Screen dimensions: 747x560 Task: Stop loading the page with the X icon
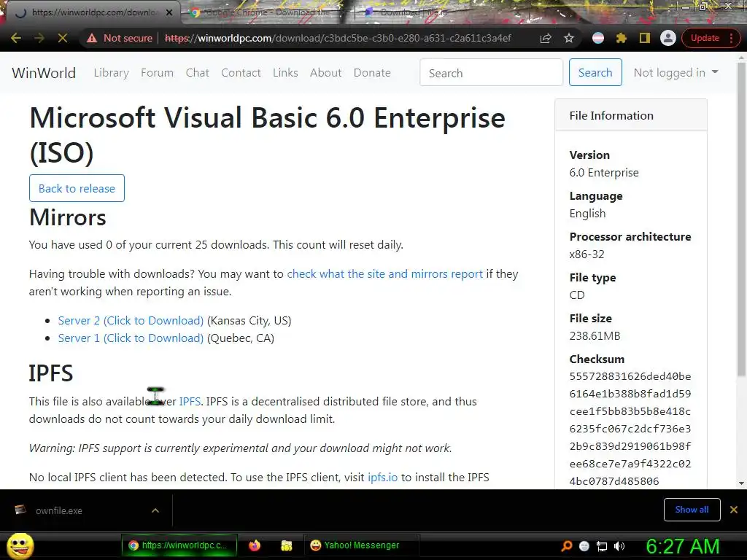click(63, 38)
